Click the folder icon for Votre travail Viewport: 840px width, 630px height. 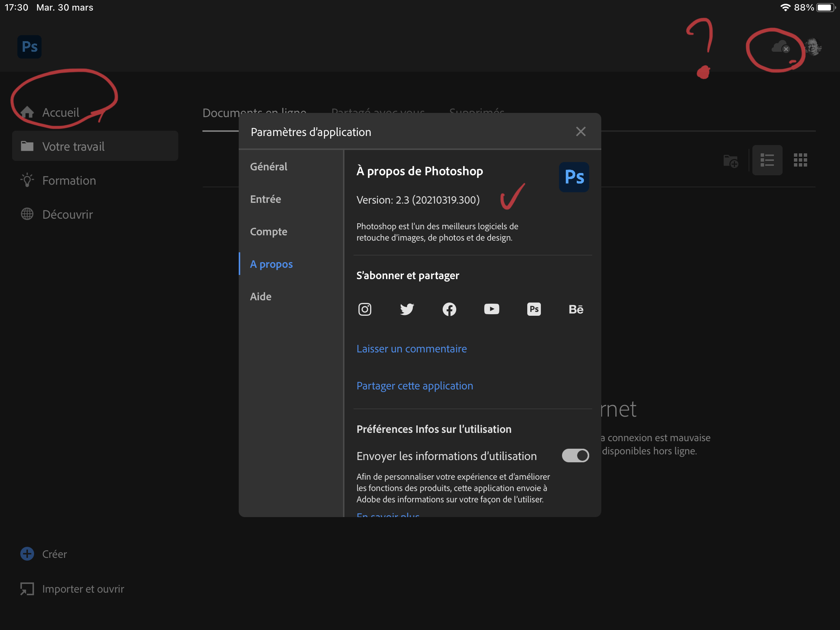27,146
